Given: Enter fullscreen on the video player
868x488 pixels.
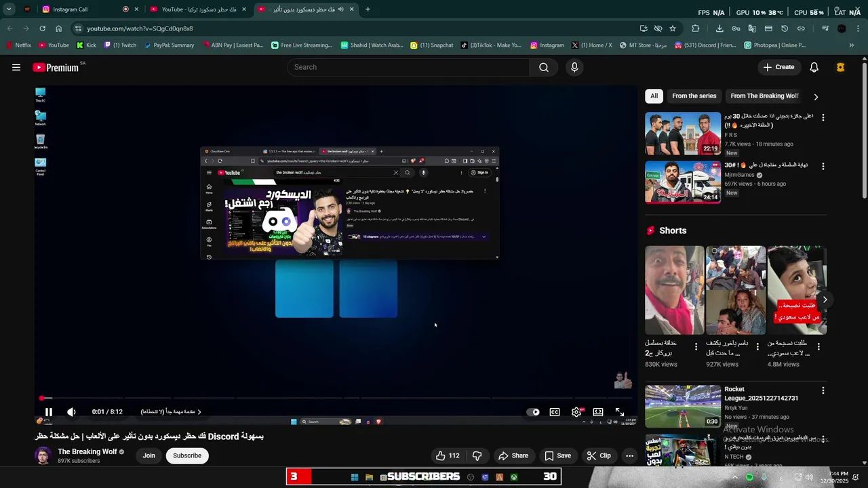Looking at the screenshot, I should click(x=620, y=411).
